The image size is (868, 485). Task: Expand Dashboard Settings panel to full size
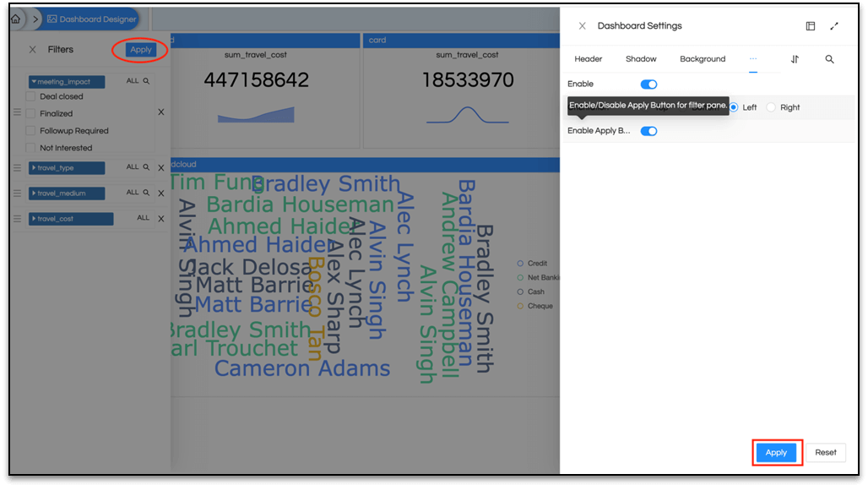tap(834, 26)
